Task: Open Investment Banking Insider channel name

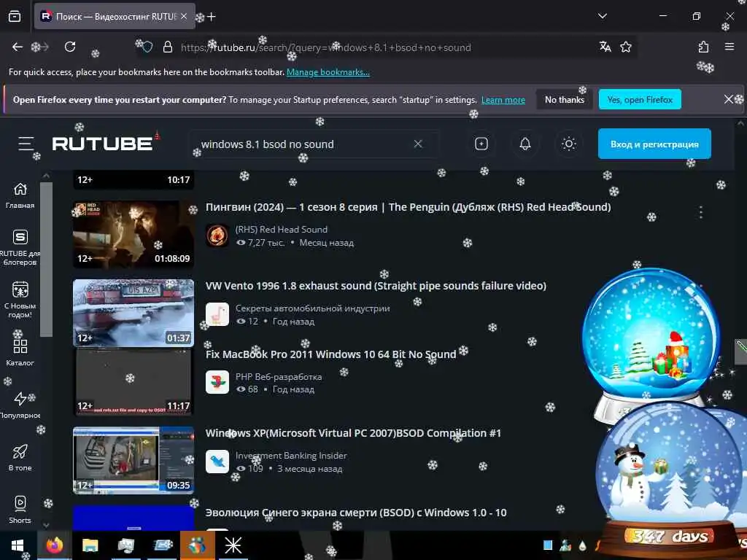Action: [291, 455]
